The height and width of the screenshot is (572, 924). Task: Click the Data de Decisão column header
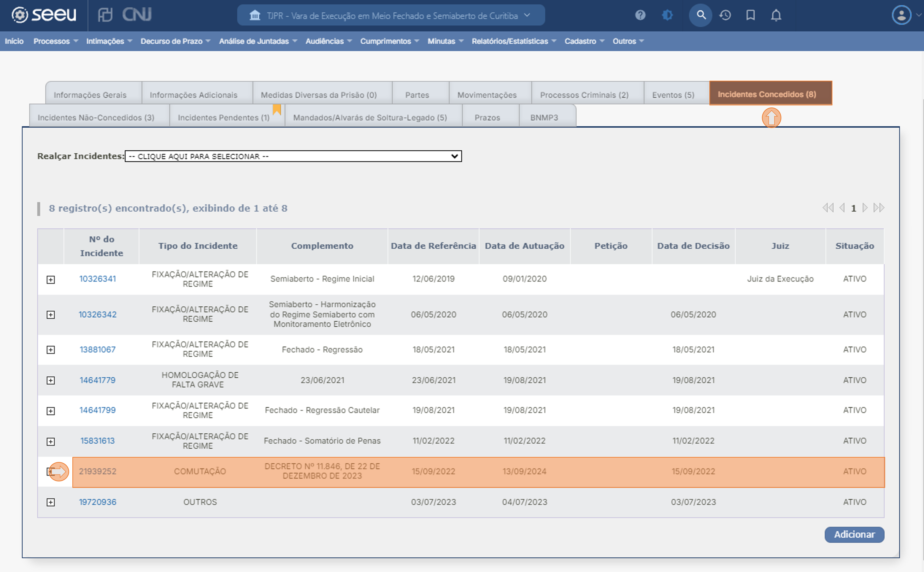(693, 246)
